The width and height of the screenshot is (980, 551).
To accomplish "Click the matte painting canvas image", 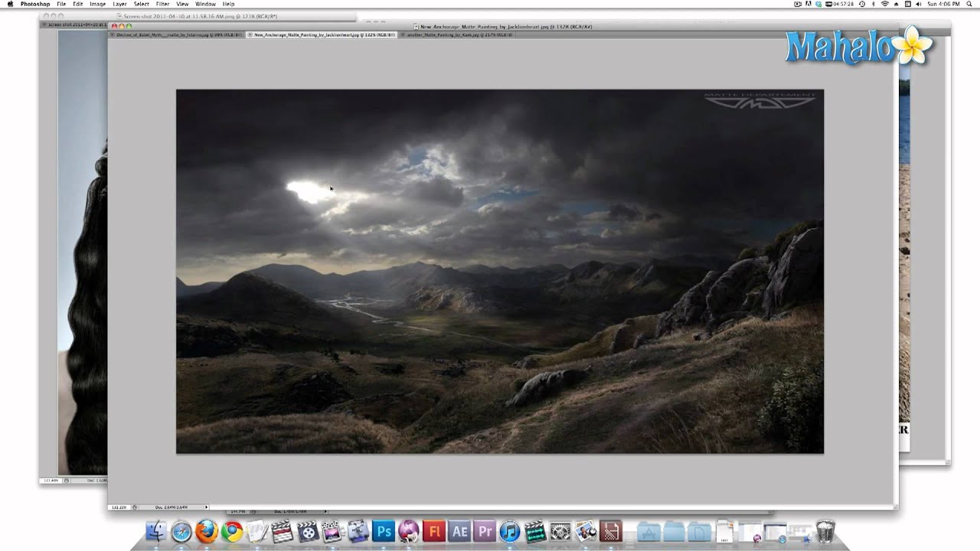I will [x=500, y=271].
